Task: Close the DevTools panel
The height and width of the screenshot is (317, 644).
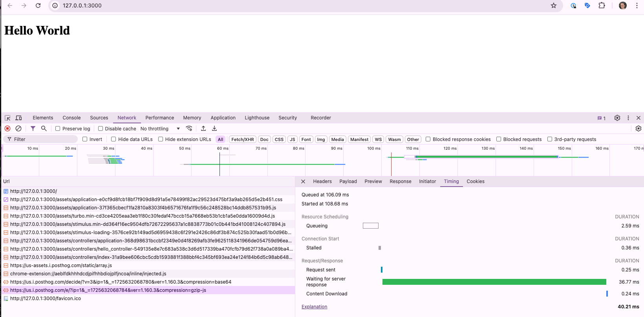Action: [639, 118]
